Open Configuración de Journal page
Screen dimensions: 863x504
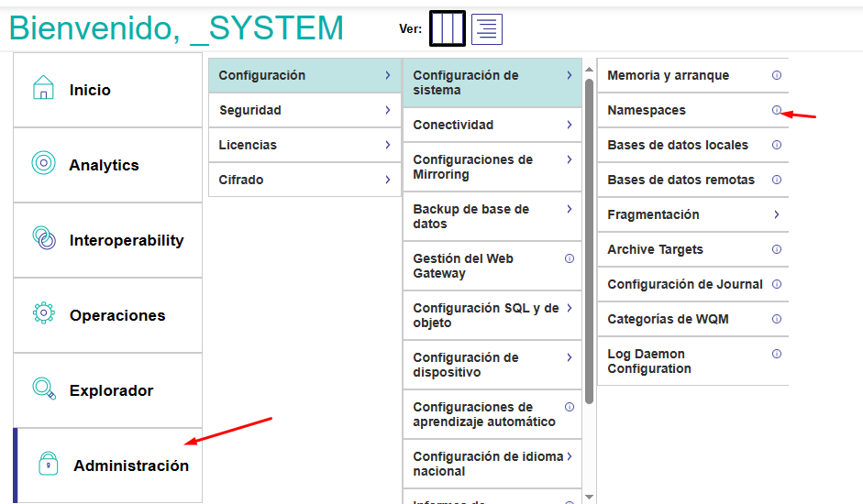coord(684,284)
